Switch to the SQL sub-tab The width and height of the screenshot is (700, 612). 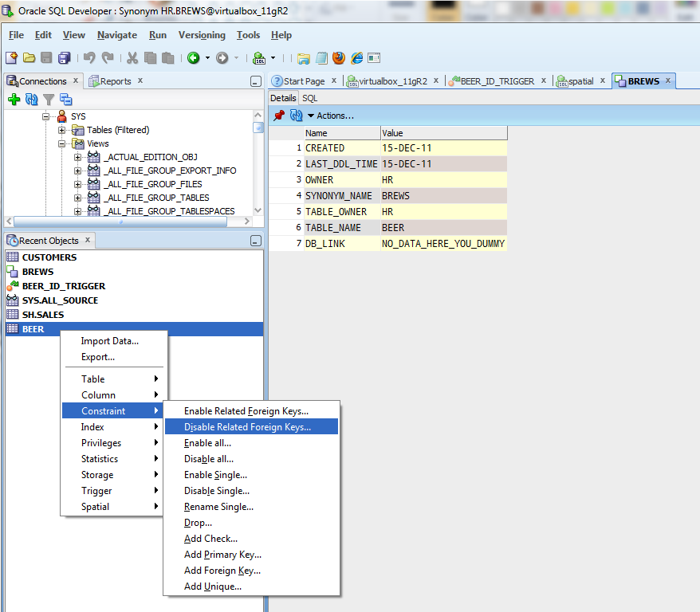tap(309, 98)
